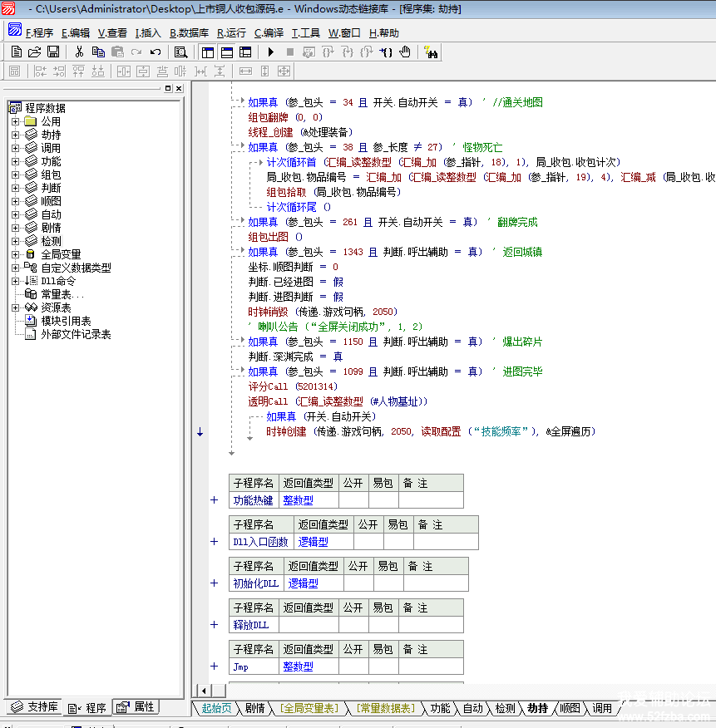Save the program with the floppy disk icon

coord(53,52)
